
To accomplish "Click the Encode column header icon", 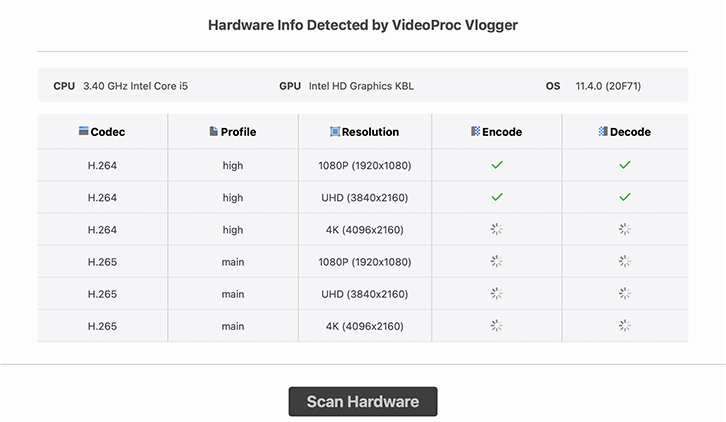I will (x=475, y=131).
